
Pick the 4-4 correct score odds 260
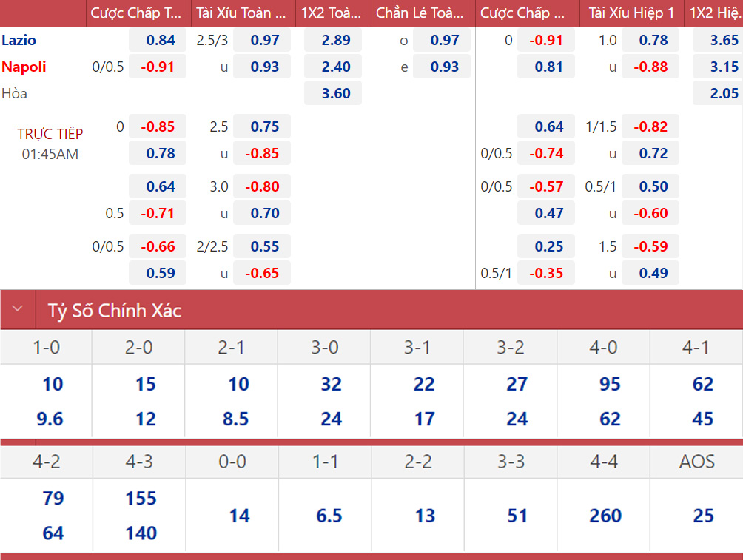[604, 516]
